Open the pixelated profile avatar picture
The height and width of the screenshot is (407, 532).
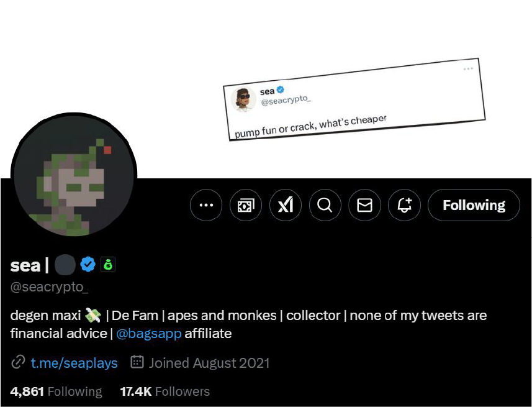pyautogui.click(x=74, y=175)
